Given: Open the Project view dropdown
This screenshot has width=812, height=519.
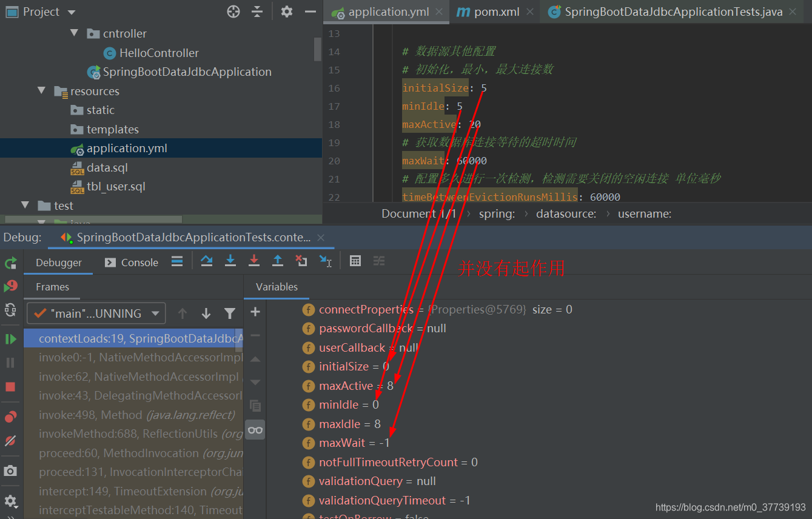Looking at the screenshot, I should [72, 12].
